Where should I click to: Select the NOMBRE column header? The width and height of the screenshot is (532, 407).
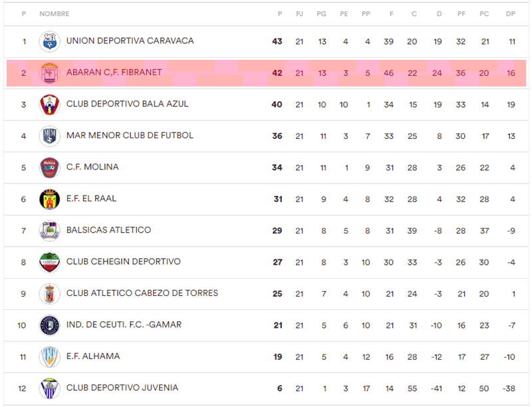[x=55, y=14]
